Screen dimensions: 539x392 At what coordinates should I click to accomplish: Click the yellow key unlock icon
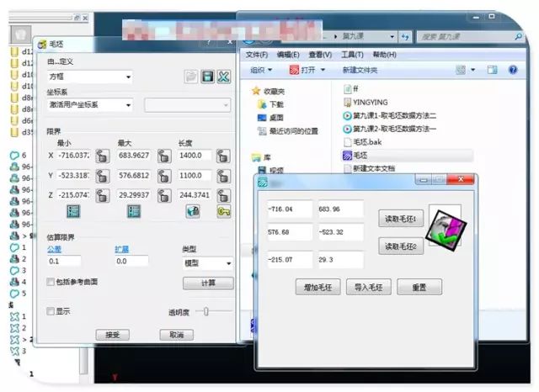coord(224,211)
